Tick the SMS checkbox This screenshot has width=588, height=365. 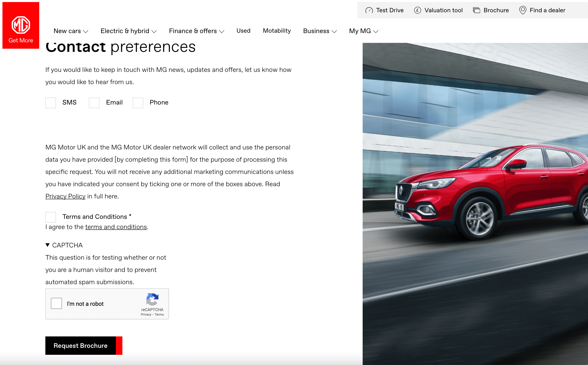(51, 103)
